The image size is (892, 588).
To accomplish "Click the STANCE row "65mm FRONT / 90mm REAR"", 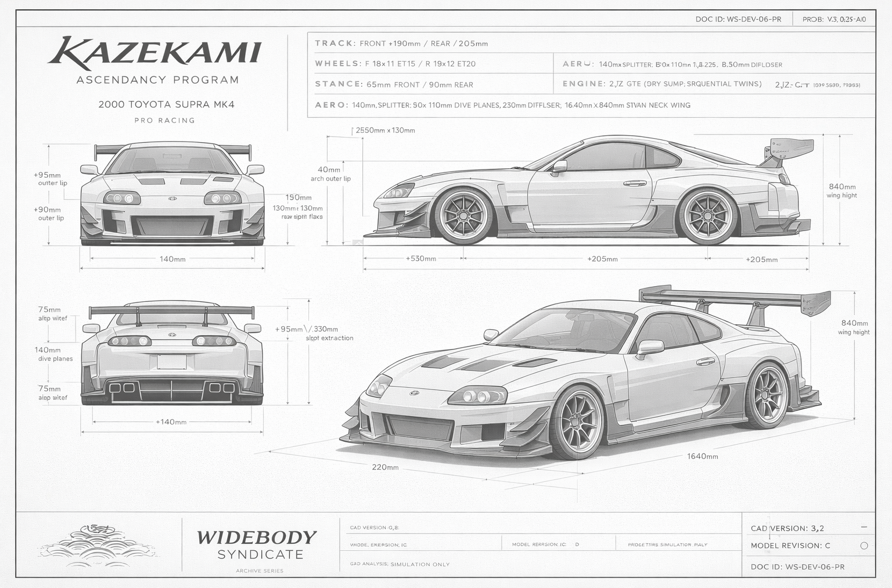I will [x=394, y=85].
